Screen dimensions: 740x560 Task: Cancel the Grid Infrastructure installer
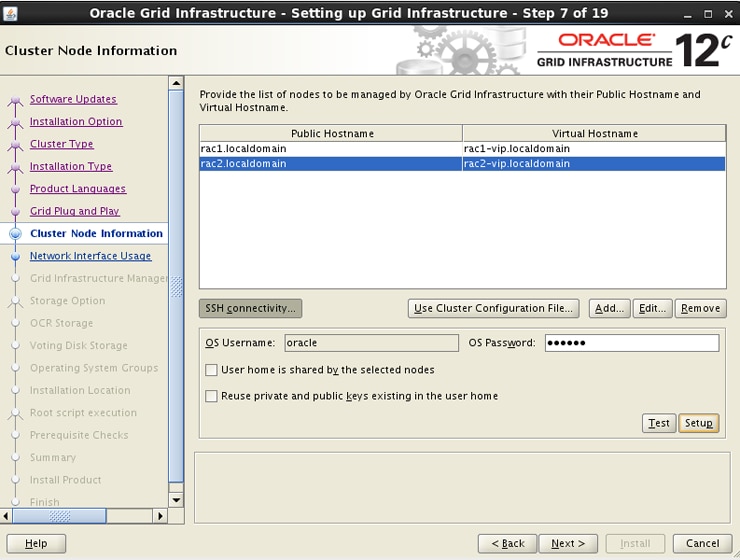tap(702, 543)
